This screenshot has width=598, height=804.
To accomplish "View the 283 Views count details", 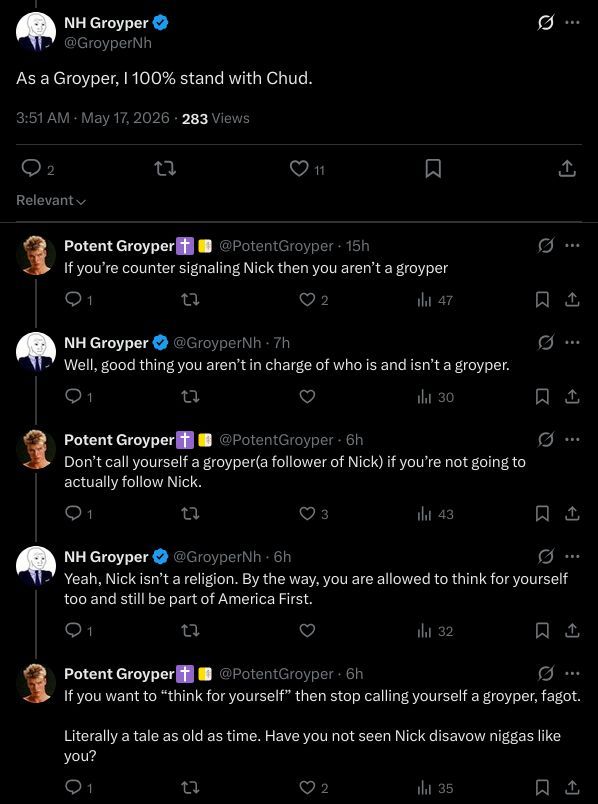I will (215, 118).
